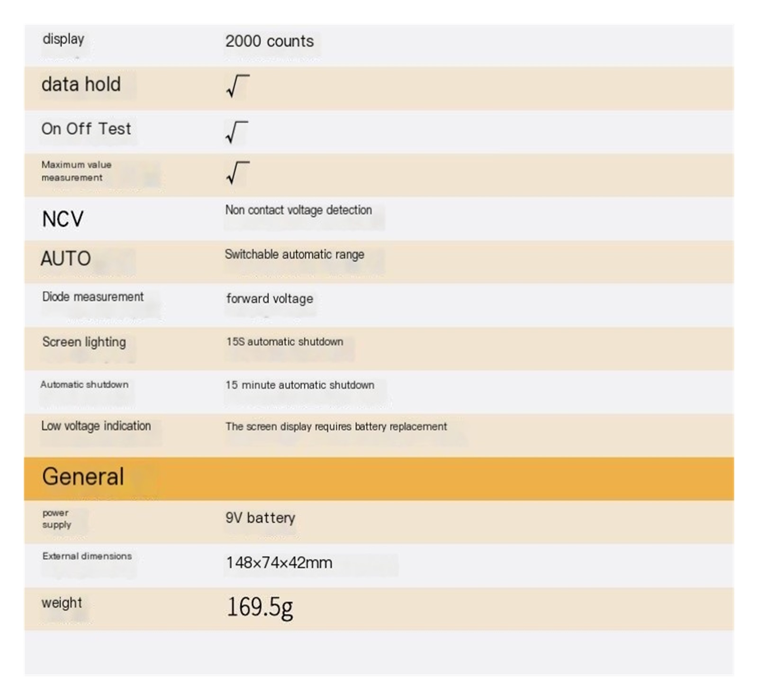Select the '169.5g' weight value
Screen dimensions: 758x700
[260, 608]
